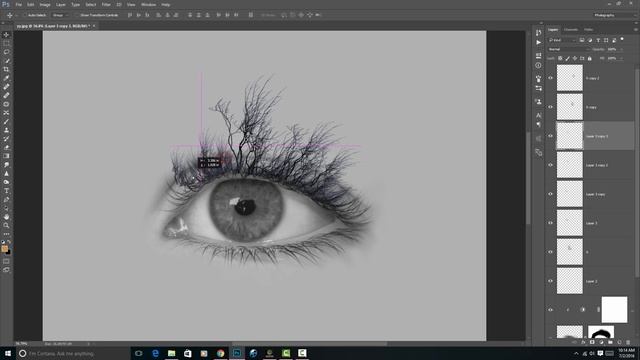Image resolution: width=640 pixels, height=360 pixels.
Task: Open the layer filter Kind dropdown
Action: (562, 40)
